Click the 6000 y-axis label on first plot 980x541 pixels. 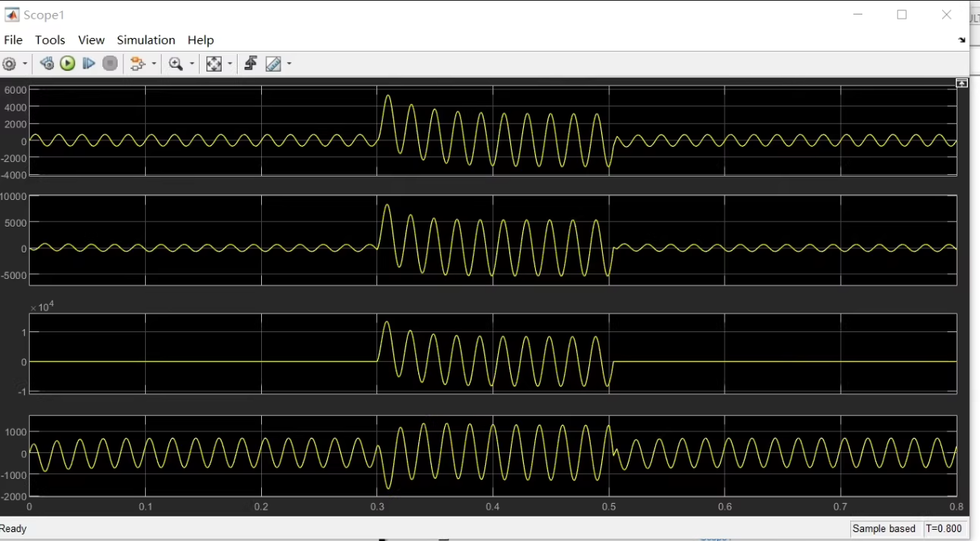pyautogui.click(x=16, y=89)
